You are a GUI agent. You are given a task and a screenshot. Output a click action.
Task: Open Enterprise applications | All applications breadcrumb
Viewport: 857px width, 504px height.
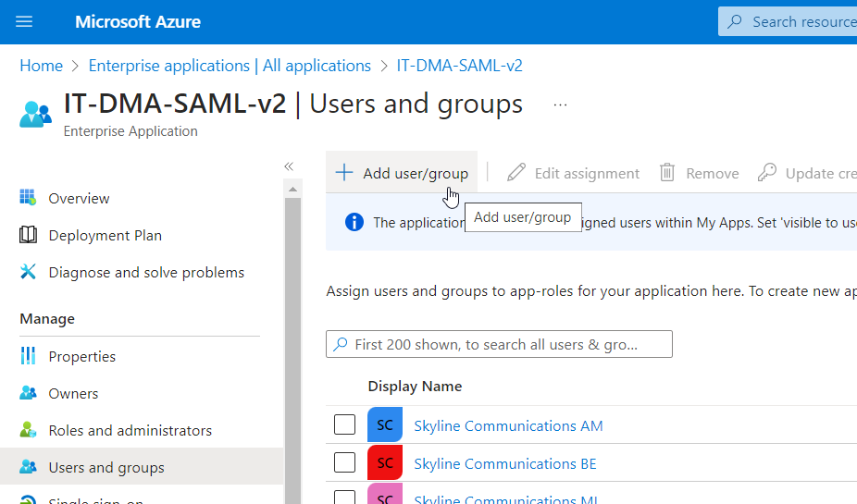tap(230, 66)
